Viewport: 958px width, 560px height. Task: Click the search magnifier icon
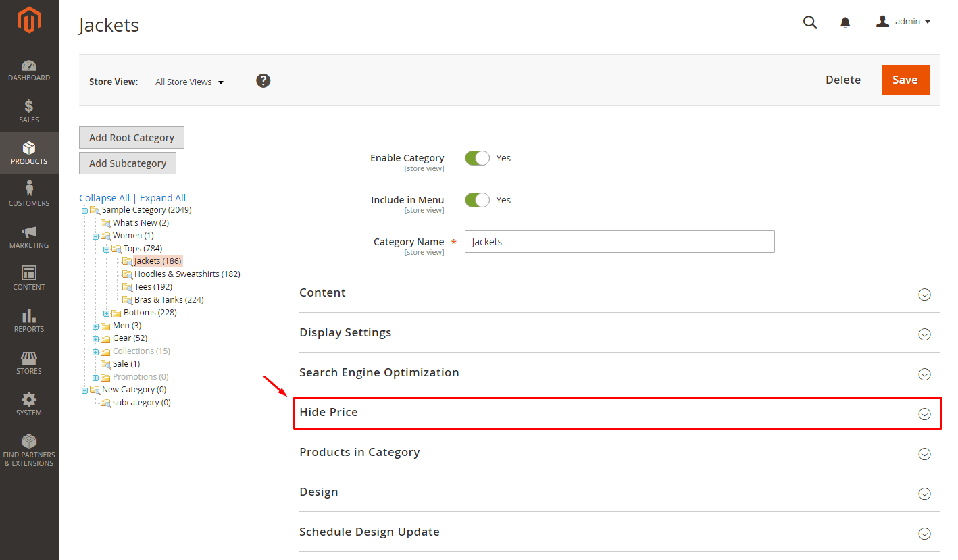(809, 22)
